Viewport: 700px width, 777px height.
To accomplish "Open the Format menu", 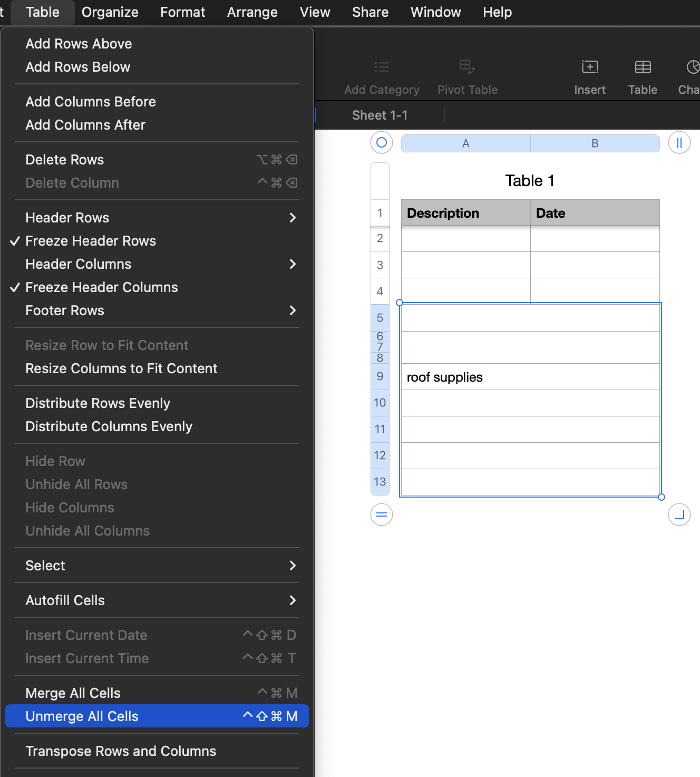I will pyautogui.click(x=182, y=12).
